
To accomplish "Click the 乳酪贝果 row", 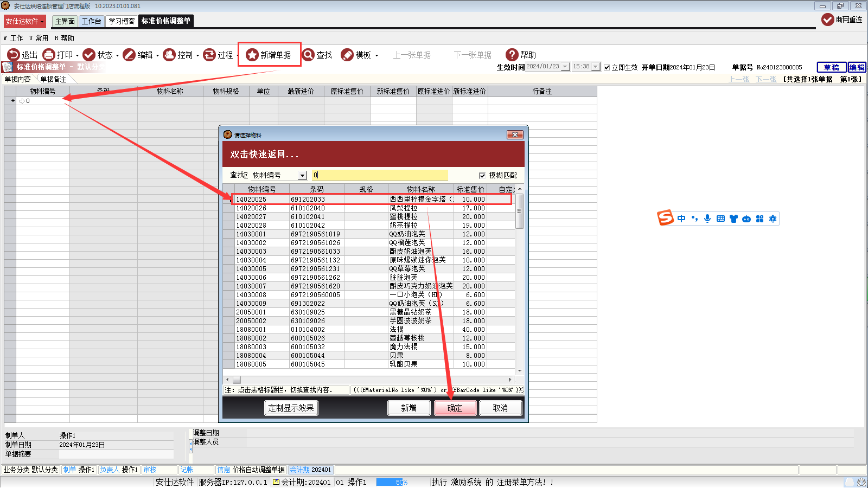I will (x=369, y=364).
